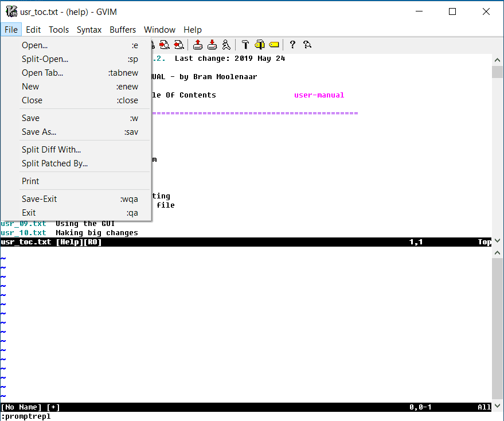504x421 pixels.
Task: Click the Help question mark icon
Action: (x=292, y=45)
